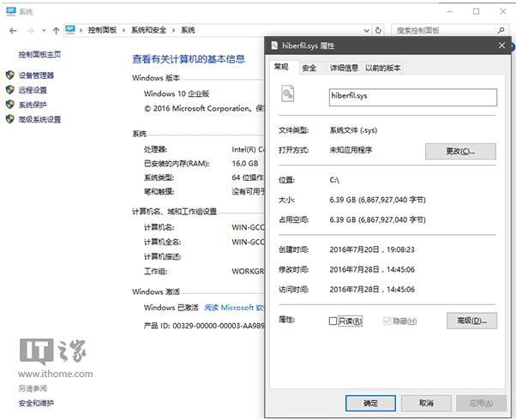Click the up-one-level arrow

click(57, 30)
